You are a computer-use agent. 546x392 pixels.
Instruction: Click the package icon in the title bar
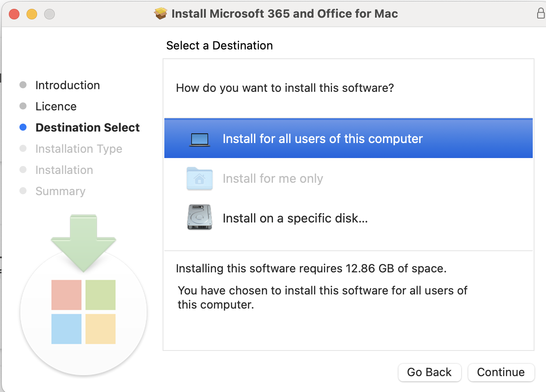point(161,14)
